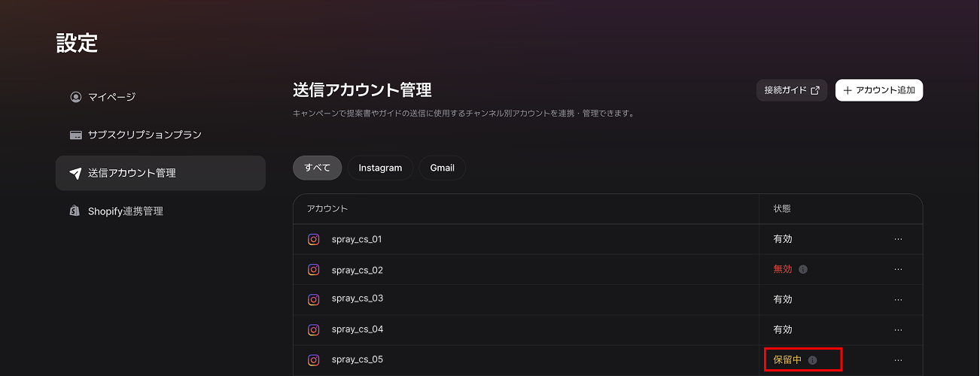Expand the three-dot menu for spray_cs_04
This screenshot has height=376, width=980.
[x=898, y=329]
